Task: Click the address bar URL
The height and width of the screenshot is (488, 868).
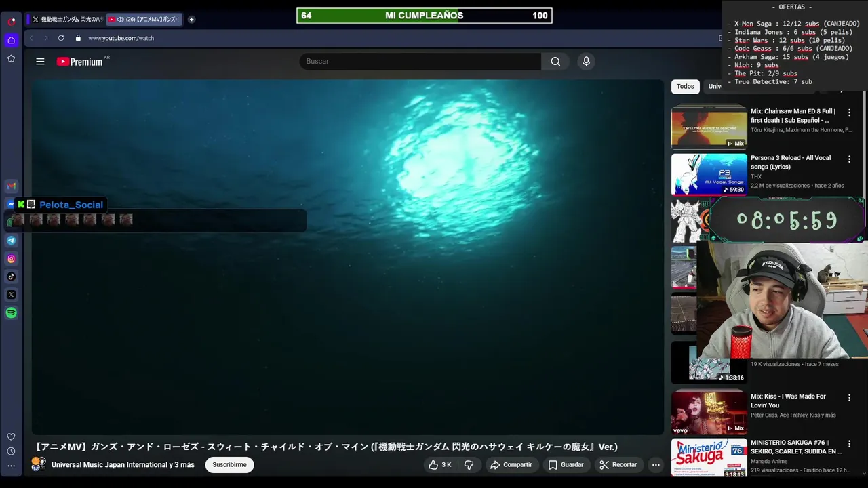Action: [x=121, y=38]
